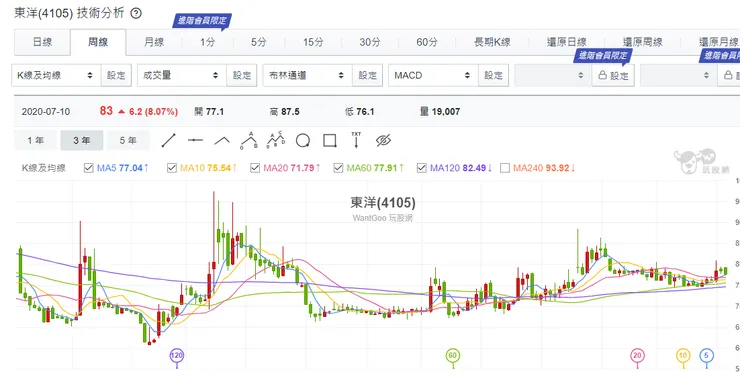Switch to the 日線 tab
The height and width of the screenshot is (376, 740).
[42, 42]
